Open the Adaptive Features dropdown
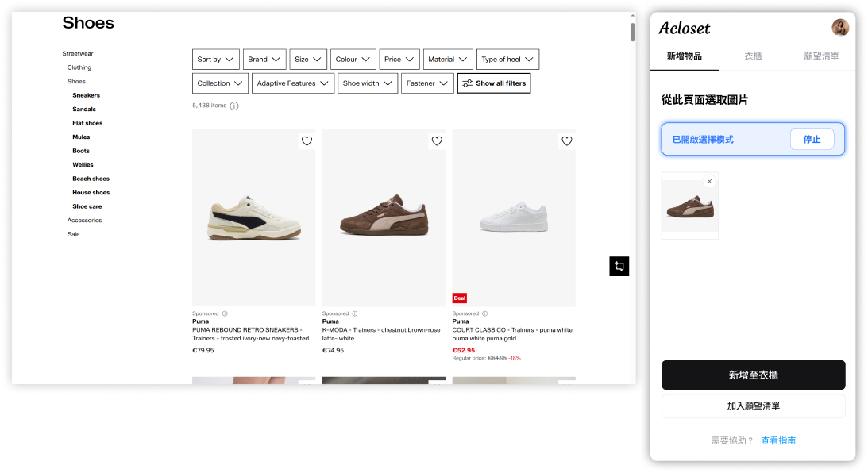The height and width of the screenshot is (473, 868). (x=293, y=83)
